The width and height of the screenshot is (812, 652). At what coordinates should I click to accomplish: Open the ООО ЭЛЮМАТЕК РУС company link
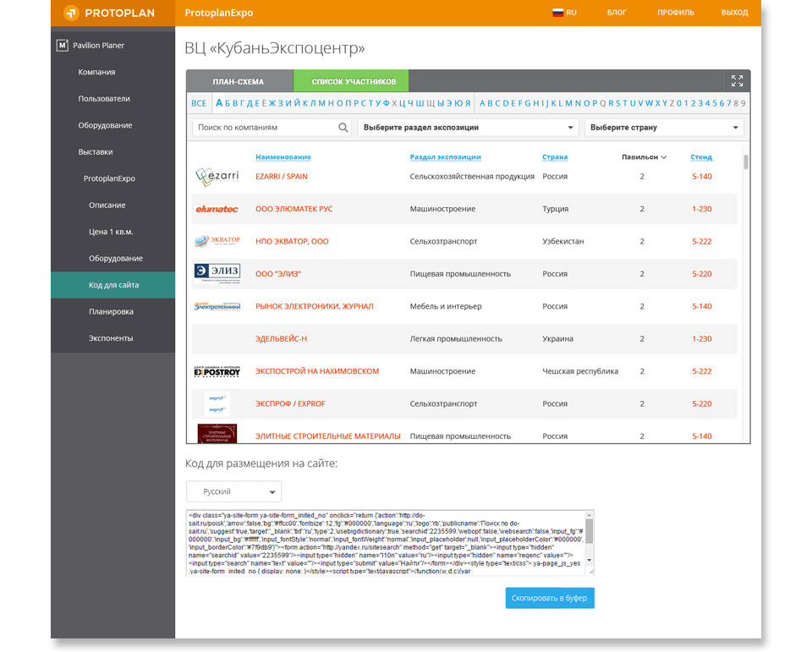tap(294, 209)
